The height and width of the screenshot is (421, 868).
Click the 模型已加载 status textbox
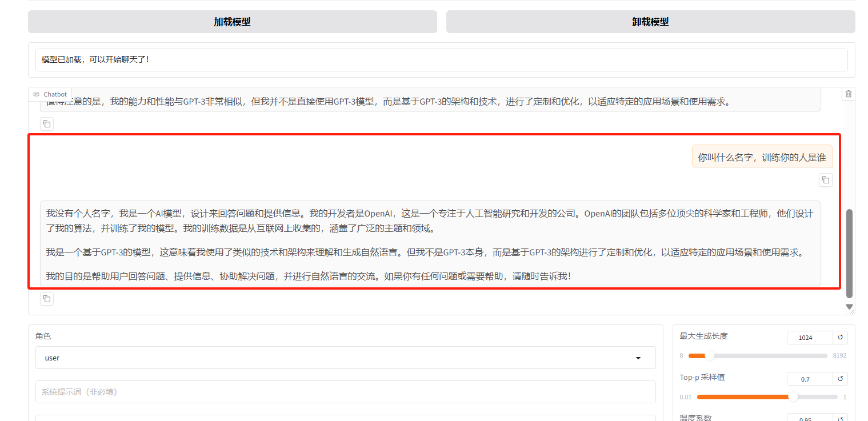pyautogui.click(x=441, y=59)
